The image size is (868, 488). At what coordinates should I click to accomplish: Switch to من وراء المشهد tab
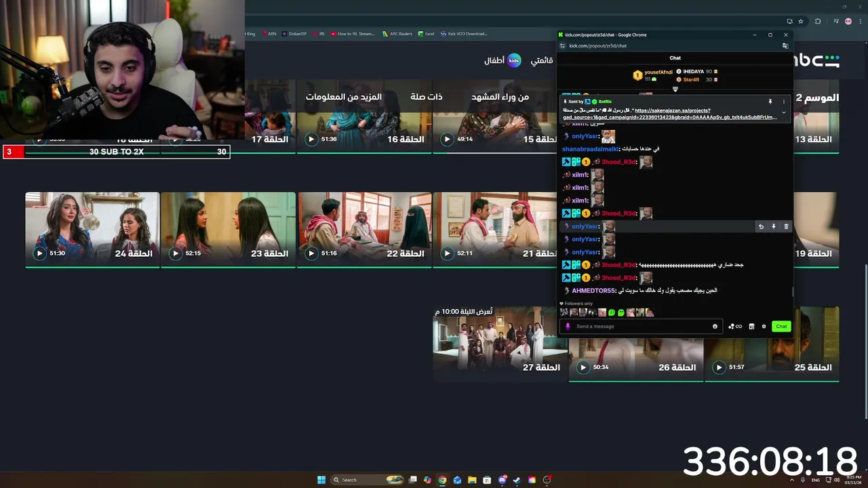500,97
